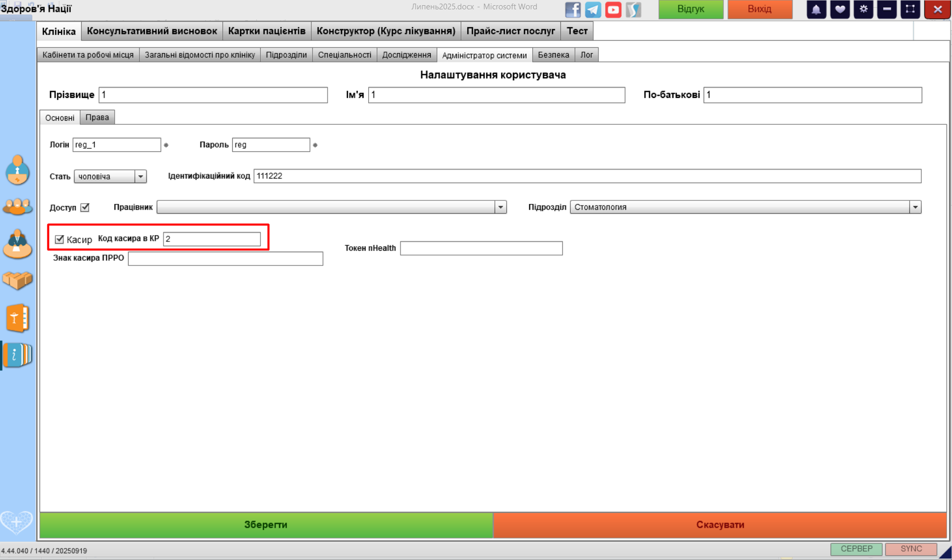Click the Telegram icon in the title bar
952x560 pixels.
pyautogui.click(x=593, y=9)
